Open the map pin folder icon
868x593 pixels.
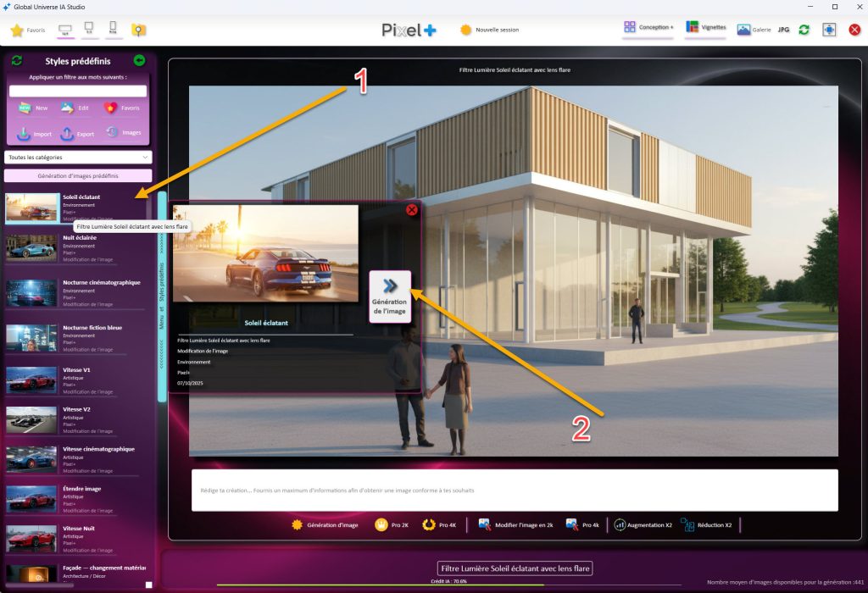point(138,30)
